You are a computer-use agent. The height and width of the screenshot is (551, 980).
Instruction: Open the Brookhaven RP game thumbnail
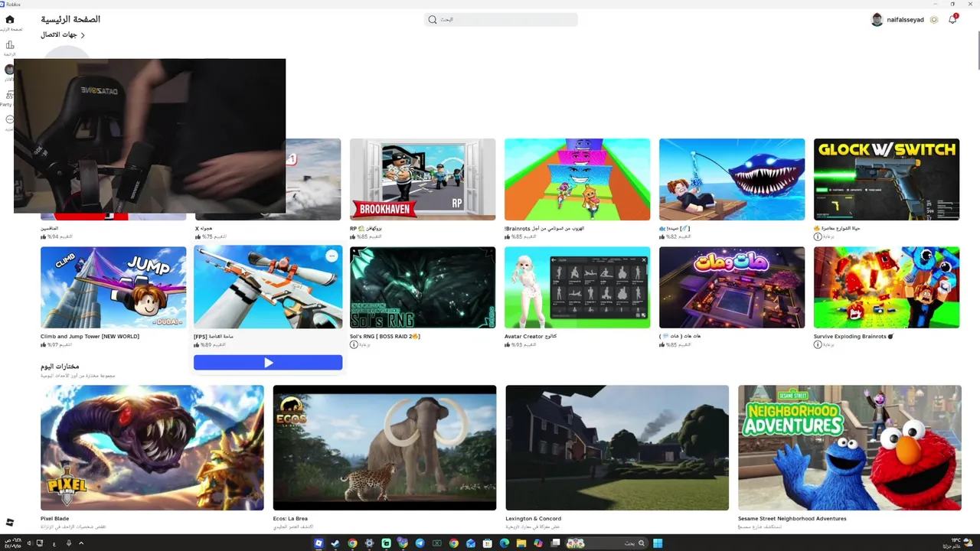[x=423, y=179]
